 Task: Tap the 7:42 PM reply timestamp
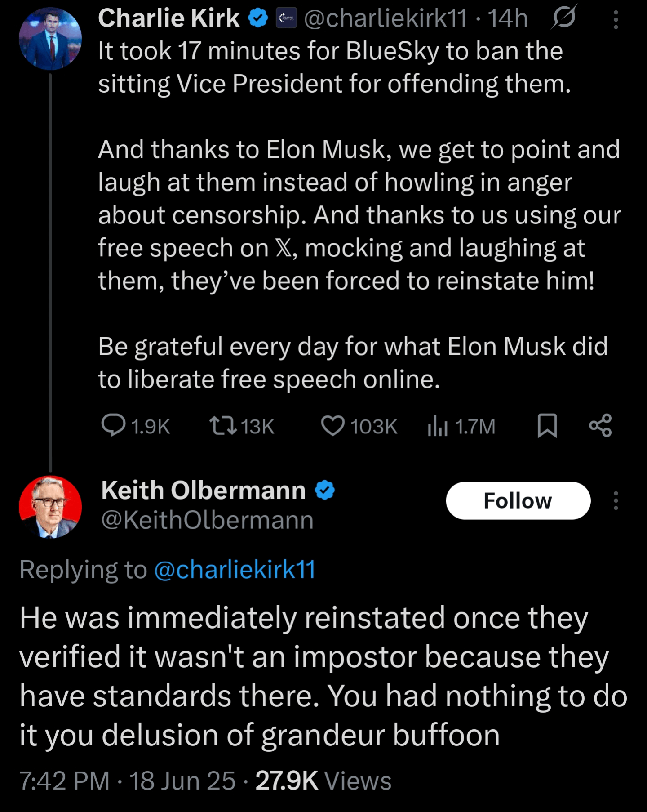coord(65,781)
